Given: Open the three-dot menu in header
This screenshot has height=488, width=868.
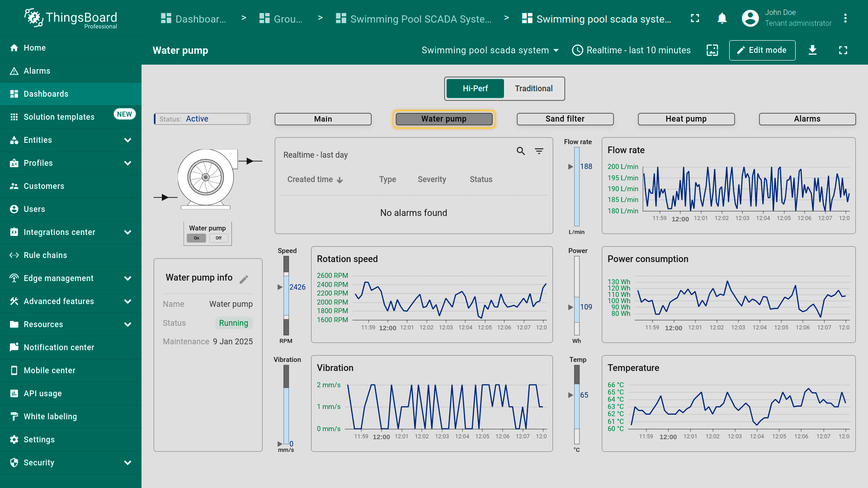Looking at the screenshot, I should (845, 19).
